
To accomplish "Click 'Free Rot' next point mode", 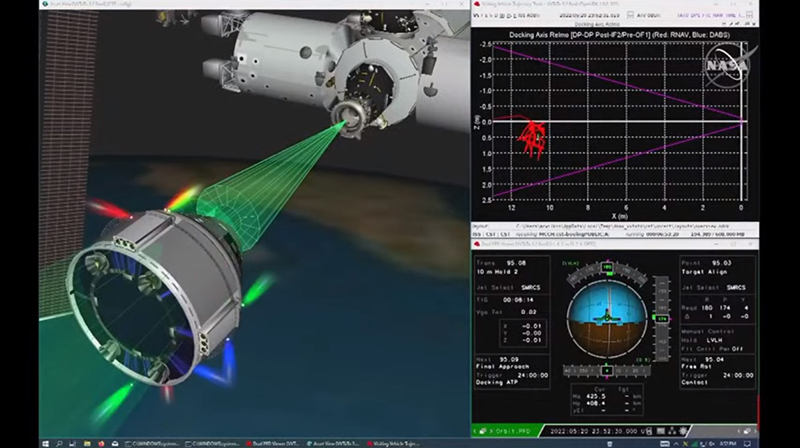I will click(697, 366).
